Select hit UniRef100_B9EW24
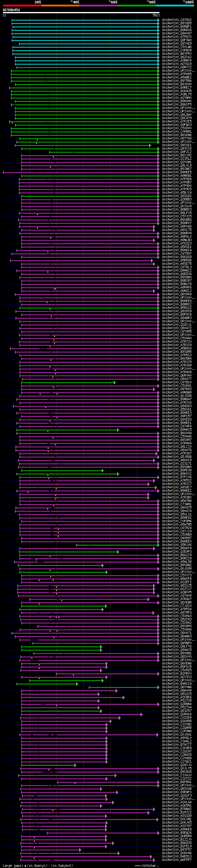 point(177,833)
